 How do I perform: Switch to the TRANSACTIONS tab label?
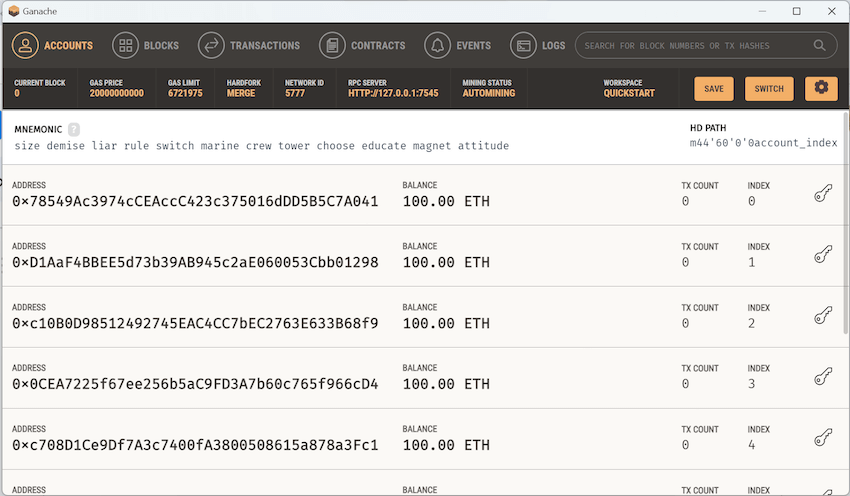[x=265, y=46]
